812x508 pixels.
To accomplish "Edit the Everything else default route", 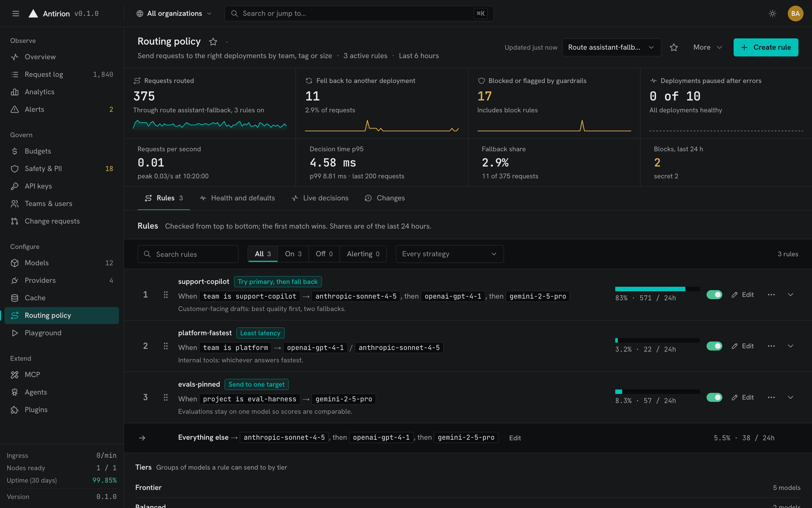I will [x=515, y=438].
